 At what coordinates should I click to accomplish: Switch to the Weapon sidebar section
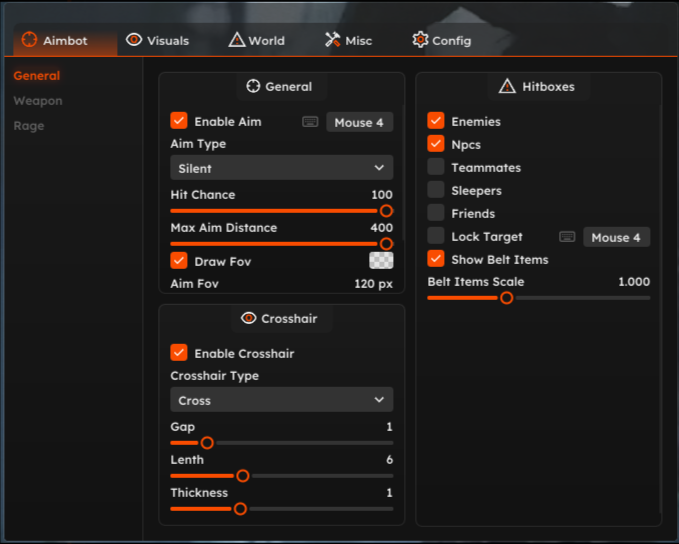pyautogui.click(x=38, y=101)
